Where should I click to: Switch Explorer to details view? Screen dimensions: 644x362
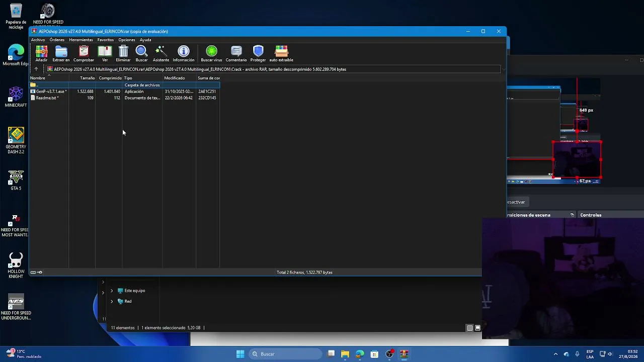click(x=470, y=328)
